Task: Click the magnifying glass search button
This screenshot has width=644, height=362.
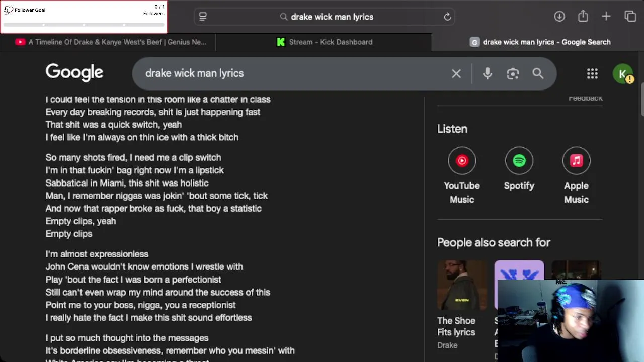Action: (x=538, y=74)
